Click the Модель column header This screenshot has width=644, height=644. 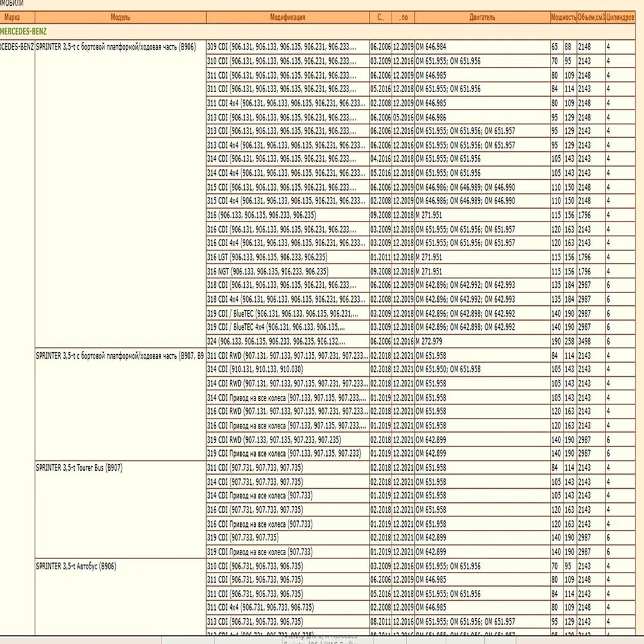[x=120, y=17]
